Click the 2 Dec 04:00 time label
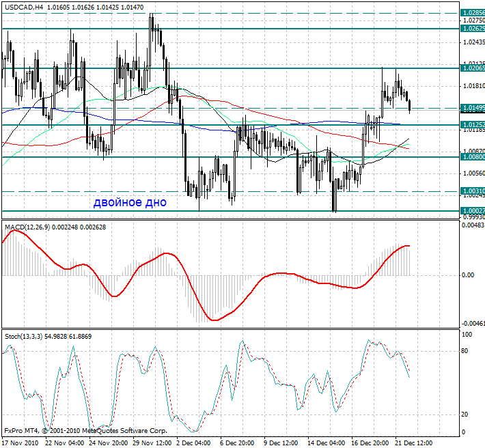The image size is (485, 448). (193, 443)
